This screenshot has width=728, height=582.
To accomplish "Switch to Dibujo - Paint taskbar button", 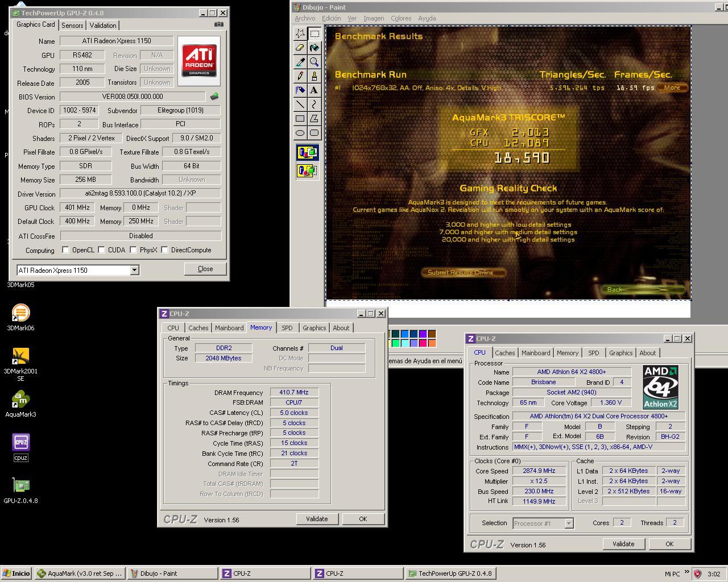I will point(173,573).
